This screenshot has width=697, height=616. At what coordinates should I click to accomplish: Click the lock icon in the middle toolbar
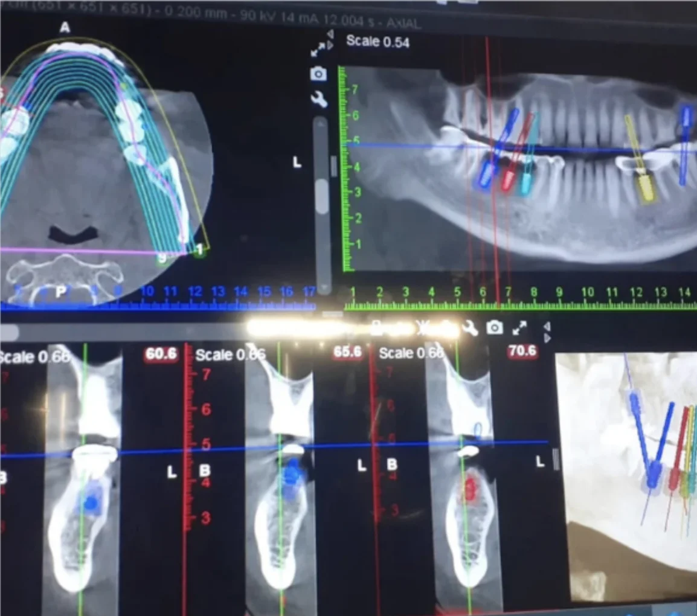(x=377, y=326)
